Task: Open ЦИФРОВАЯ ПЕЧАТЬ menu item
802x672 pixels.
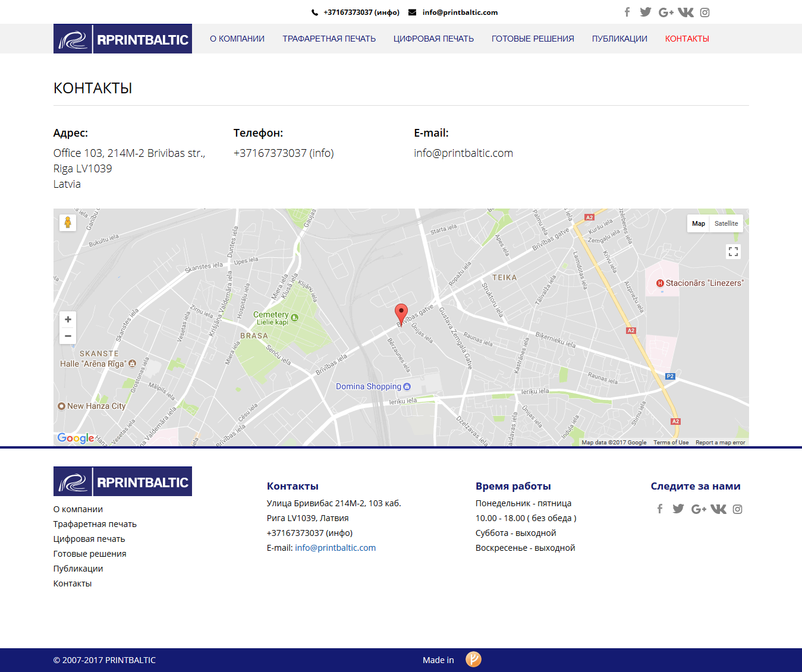Action: click(x=433, y=39)
